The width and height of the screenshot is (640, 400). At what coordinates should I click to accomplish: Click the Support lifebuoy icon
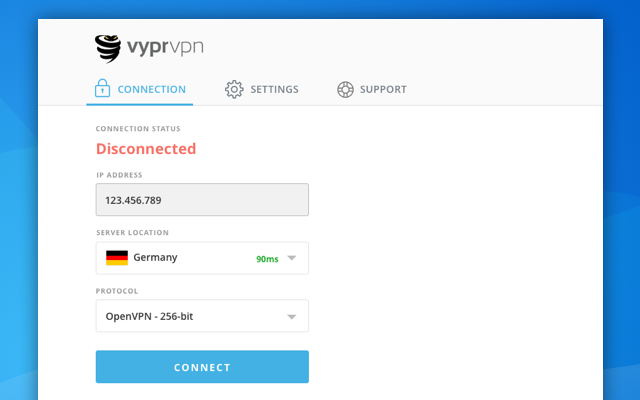pyautogui.click(x=345, y=89)
